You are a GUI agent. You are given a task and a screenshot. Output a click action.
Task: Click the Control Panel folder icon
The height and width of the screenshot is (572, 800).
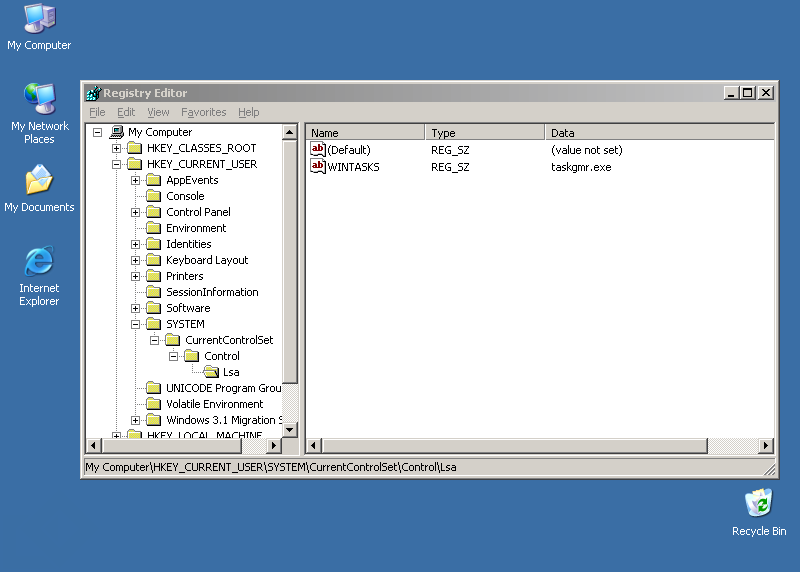pyautogui.click(x=154, y=212)
